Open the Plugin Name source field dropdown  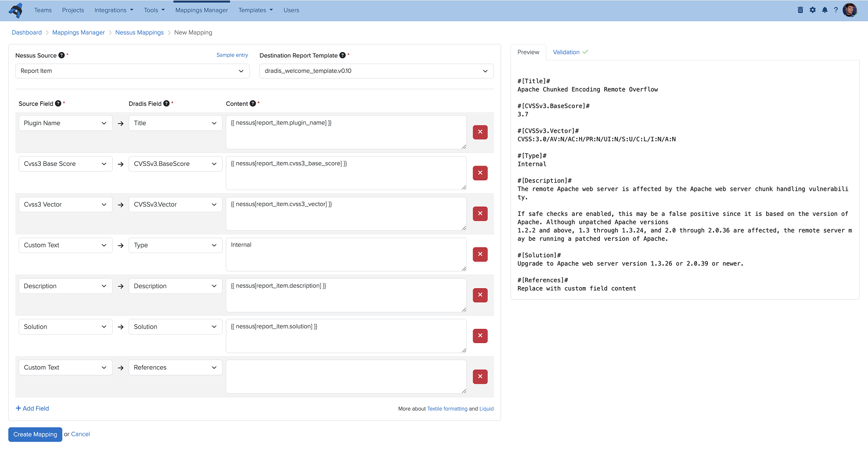click(65, 123)
